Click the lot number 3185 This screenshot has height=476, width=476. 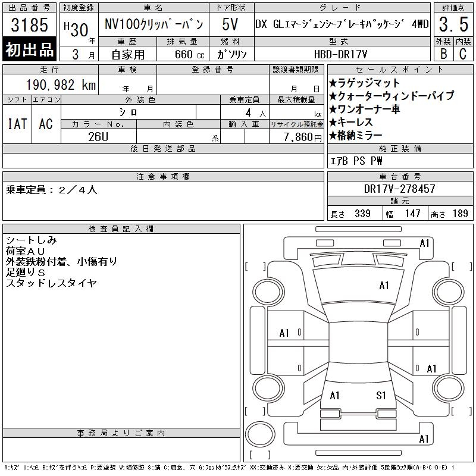point(29,25)
